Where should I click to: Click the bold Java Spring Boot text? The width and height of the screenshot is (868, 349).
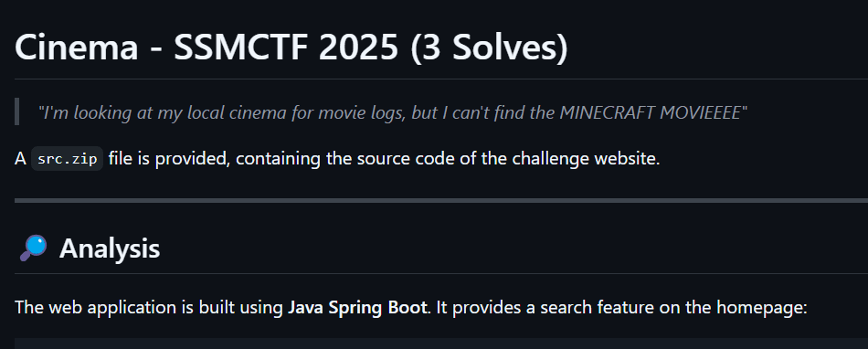coord(357,307)
